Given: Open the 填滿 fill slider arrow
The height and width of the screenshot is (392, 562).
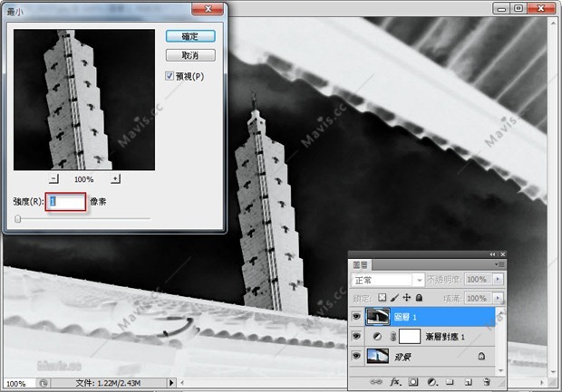Looking at the screenshot, I should [499, 298].
